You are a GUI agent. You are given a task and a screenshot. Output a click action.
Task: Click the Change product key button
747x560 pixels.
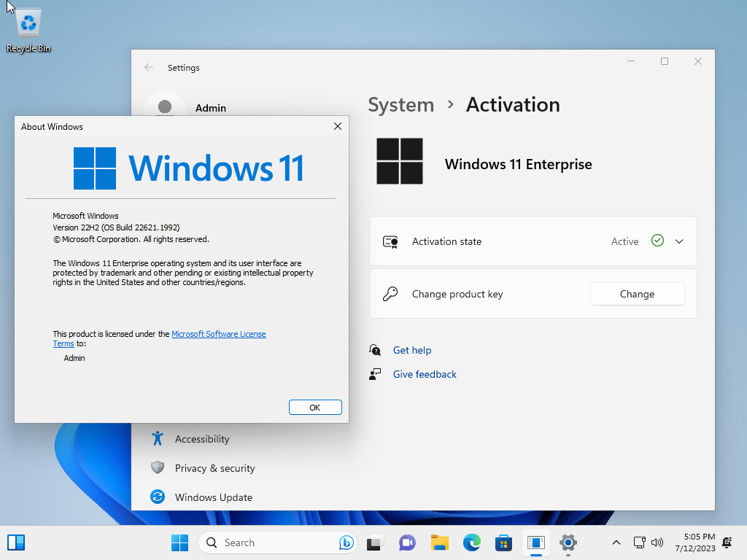point(637,294)
